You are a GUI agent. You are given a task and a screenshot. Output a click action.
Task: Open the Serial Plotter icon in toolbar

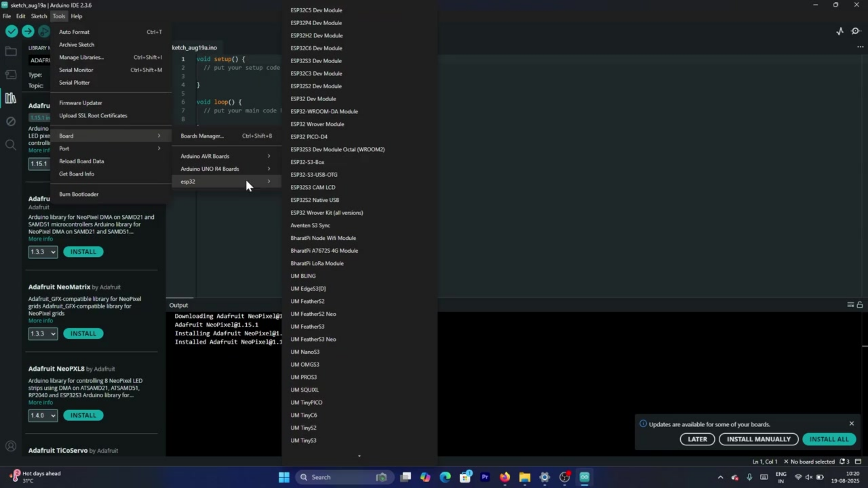click(x=840, y=31)
